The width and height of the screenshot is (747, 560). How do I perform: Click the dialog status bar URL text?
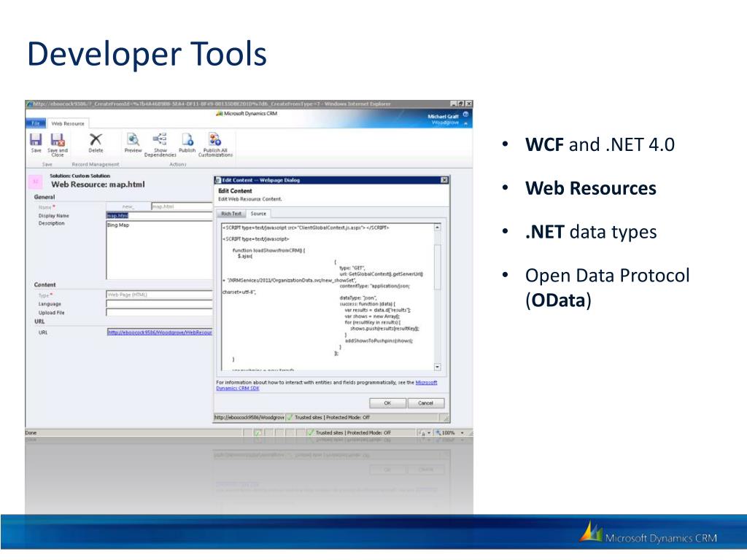point(249,418)
